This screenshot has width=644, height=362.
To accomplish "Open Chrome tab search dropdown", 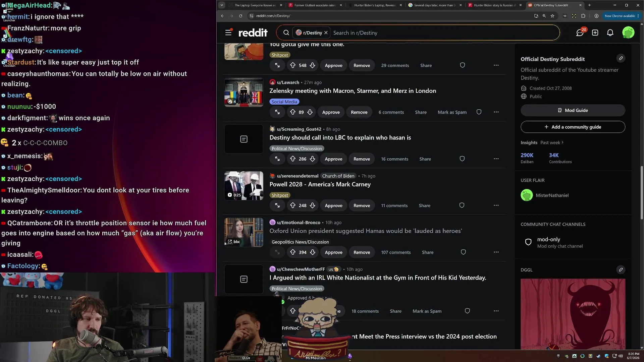I will click(222, 5).
